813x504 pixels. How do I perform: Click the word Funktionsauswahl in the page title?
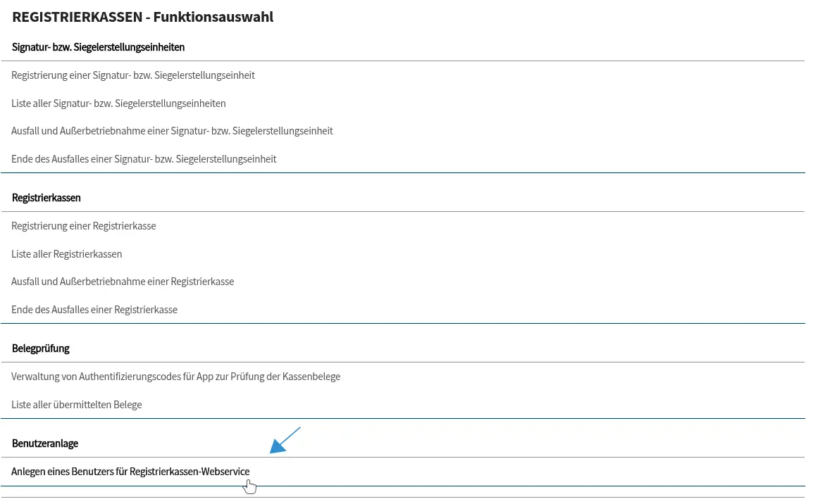click(213, 17)
